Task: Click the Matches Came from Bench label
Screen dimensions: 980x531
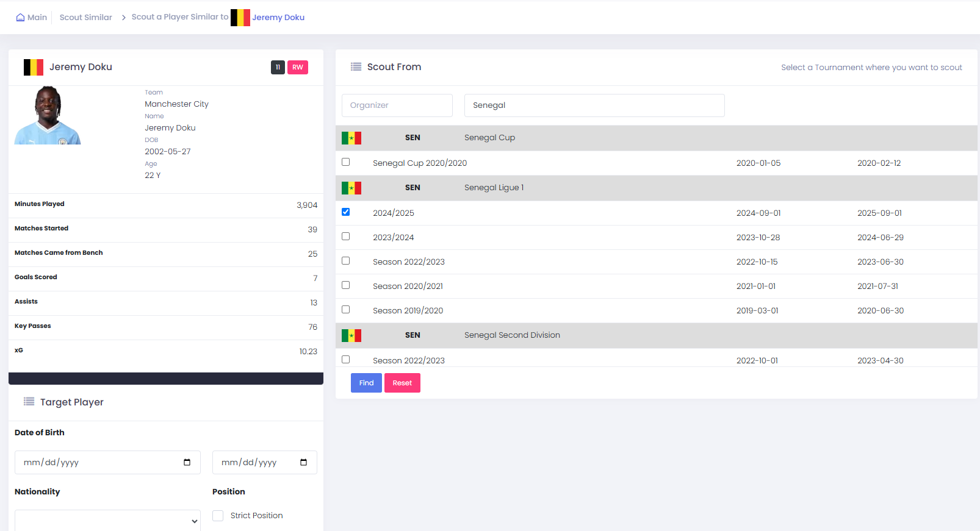Action: coord(59,253)
